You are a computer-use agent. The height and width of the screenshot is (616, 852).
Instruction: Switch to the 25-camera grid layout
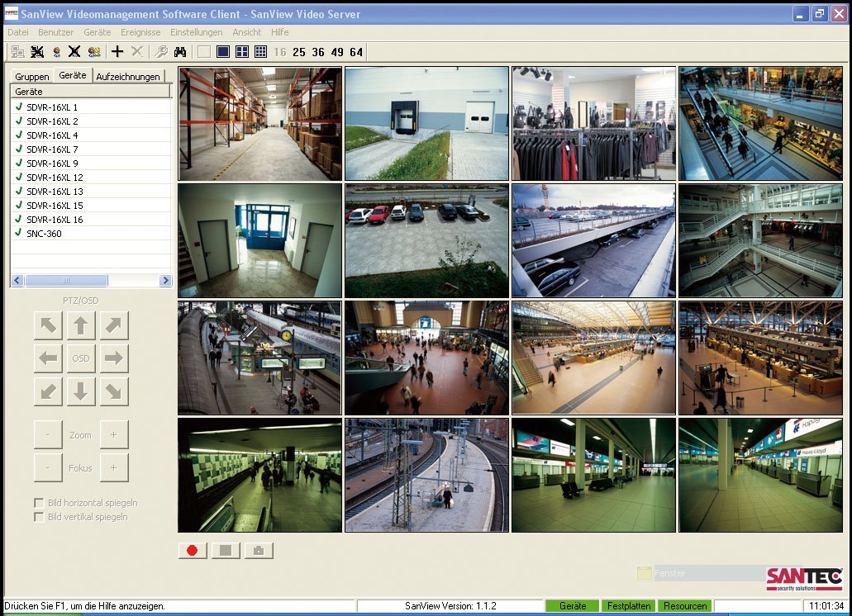pos(299,52)
